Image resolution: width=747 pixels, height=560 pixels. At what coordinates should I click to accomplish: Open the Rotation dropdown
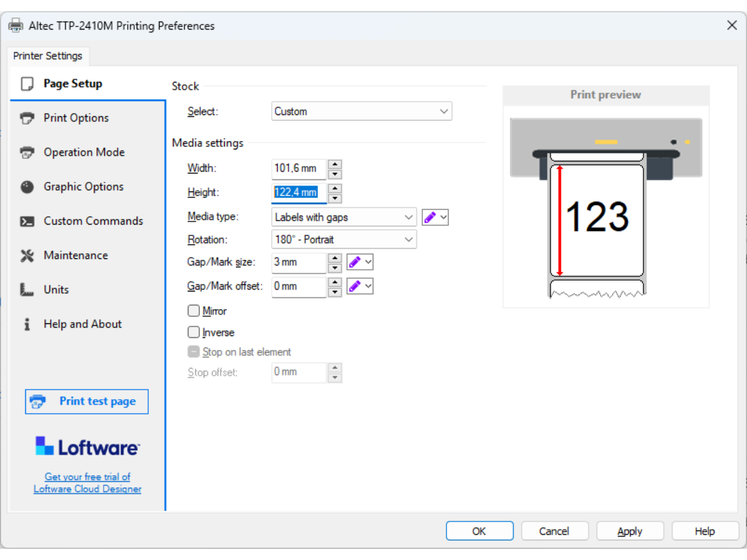(x=343, y=240)
